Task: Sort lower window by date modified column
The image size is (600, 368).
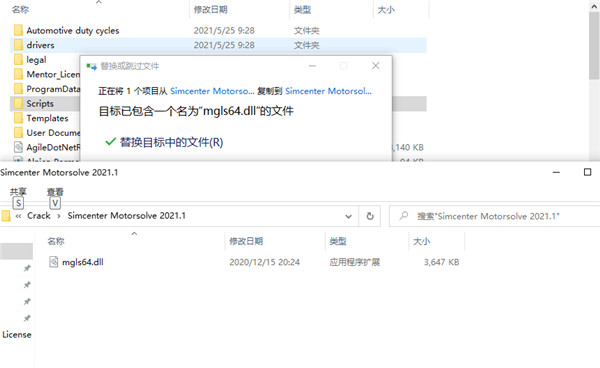Action: pyautogui.click(x=246, y=241)
